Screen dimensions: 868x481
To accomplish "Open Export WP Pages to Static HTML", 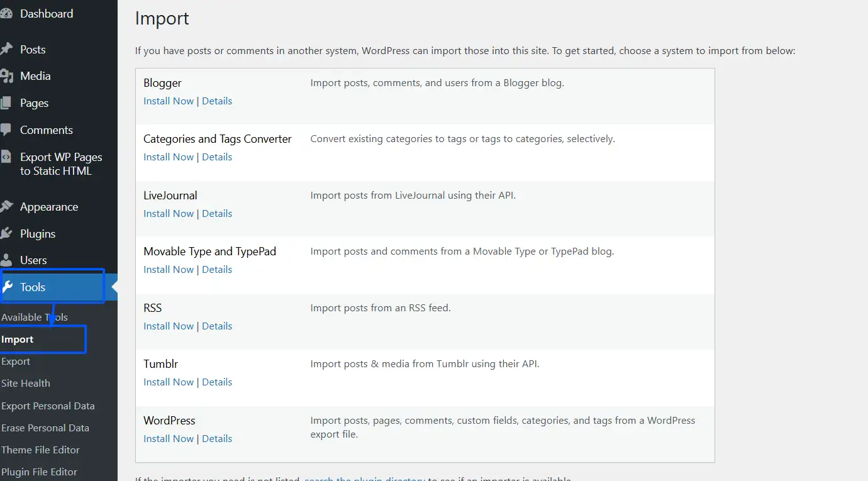I will click(x=61, y=164).
